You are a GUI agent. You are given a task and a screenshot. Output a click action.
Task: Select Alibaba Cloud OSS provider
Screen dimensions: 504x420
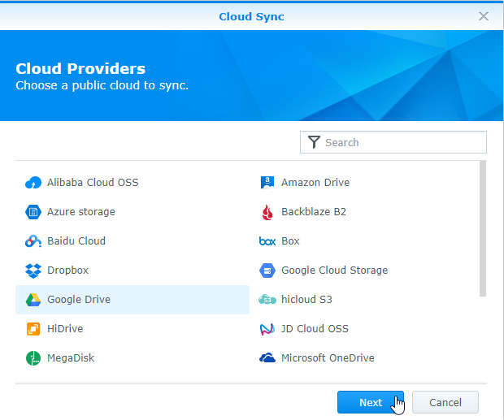pos(133,183)
